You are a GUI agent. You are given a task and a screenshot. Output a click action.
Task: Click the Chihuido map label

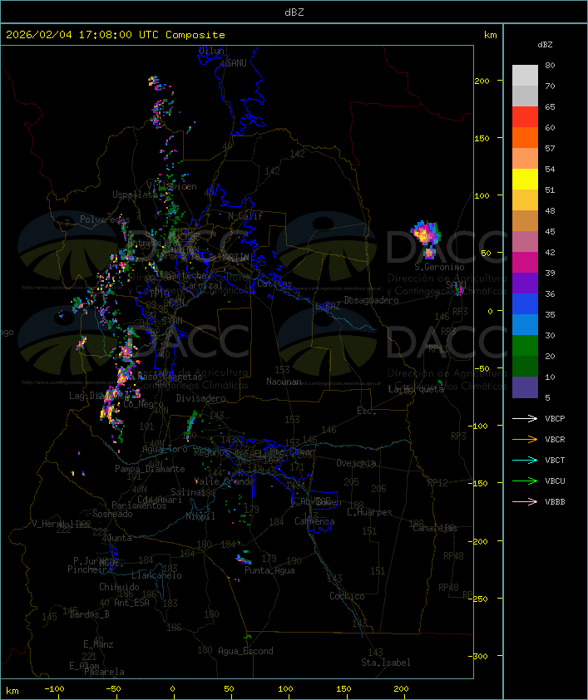[x=119, y=587]
